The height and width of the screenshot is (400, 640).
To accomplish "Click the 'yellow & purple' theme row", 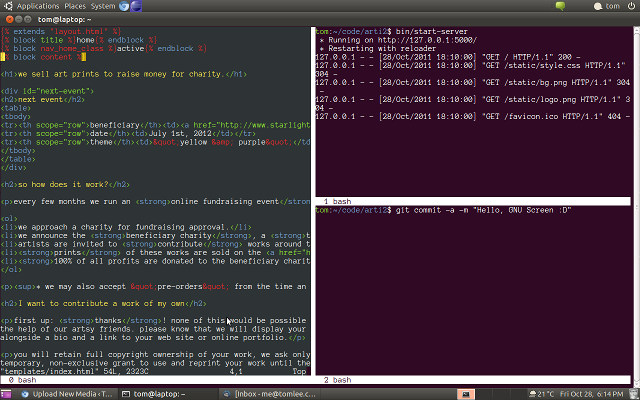I will click(155, 142).
